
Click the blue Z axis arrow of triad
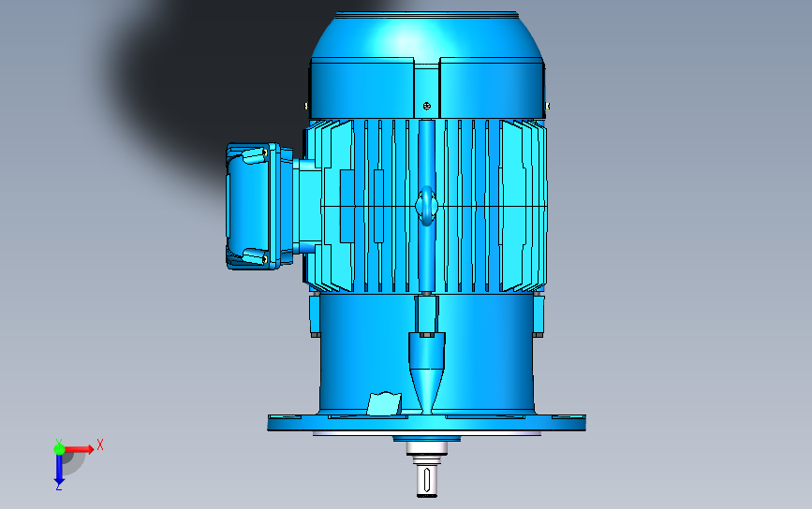59,470
